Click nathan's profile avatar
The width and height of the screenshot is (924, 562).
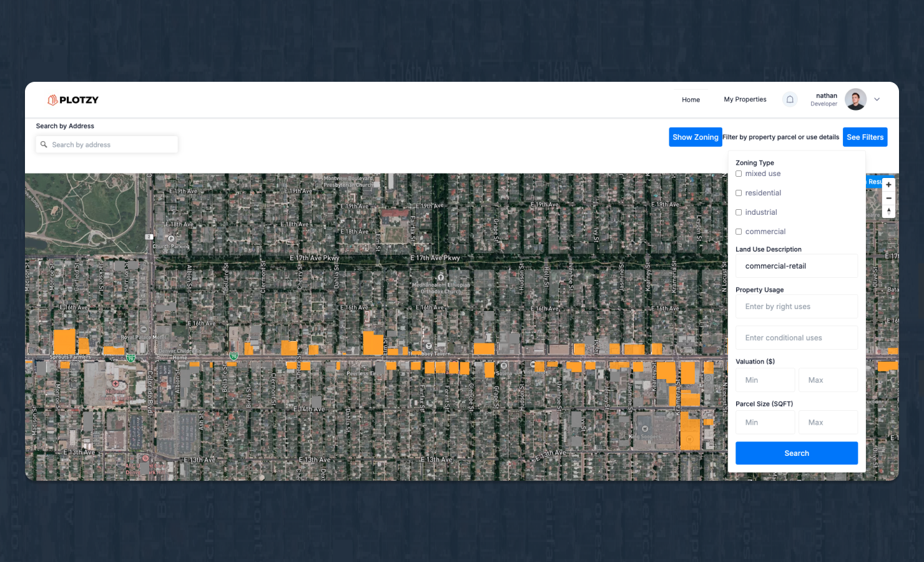(x=855, y=99)
